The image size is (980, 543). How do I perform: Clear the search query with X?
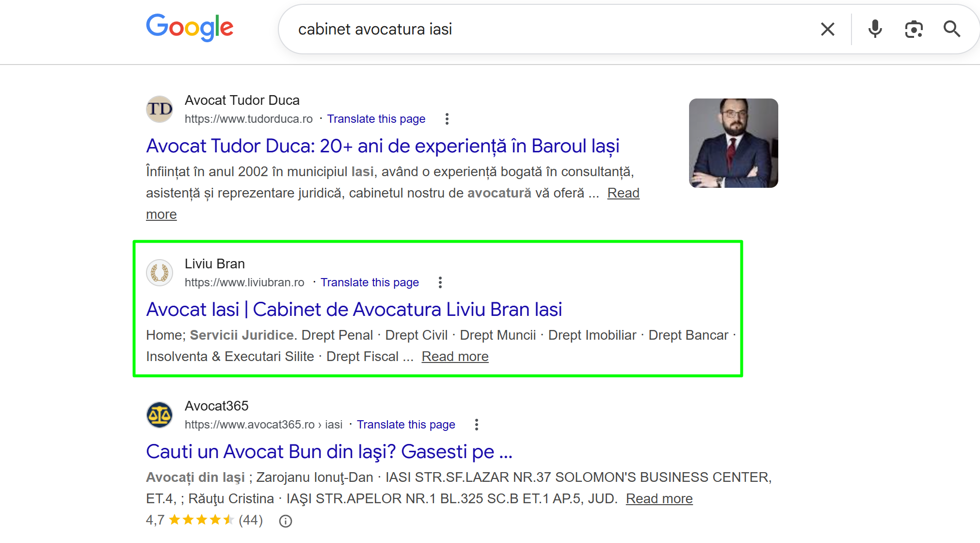tap(828, 29)
